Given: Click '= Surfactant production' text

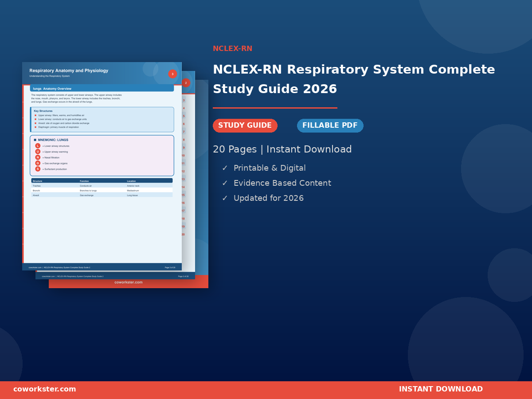Looking at the screenshot, I should tap(55, 169).
